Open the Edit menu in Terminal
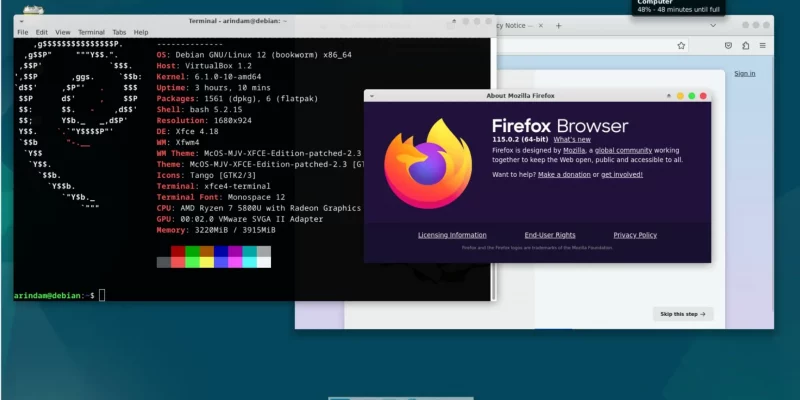Viewport: 800px width, 400px height. [42, 32]
